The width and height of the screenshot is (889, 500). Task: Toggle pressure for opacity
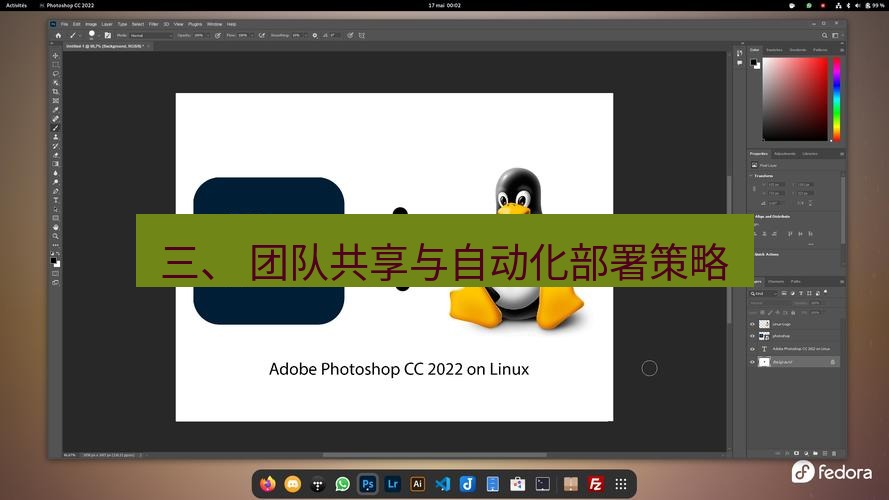(x=218, y=36)
